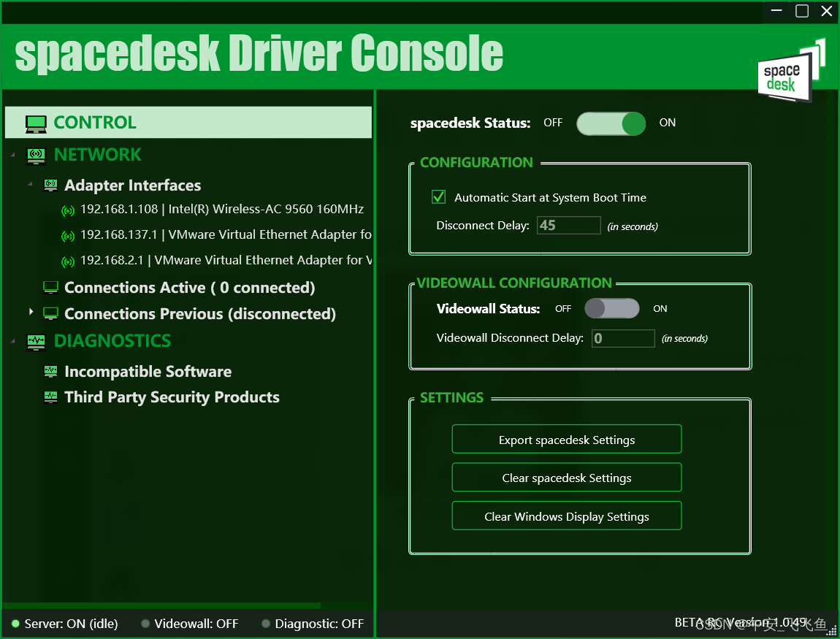Click the NETWORK wireless monitor icon
This screenshot has height=639, width=840.
pos(36,156)
